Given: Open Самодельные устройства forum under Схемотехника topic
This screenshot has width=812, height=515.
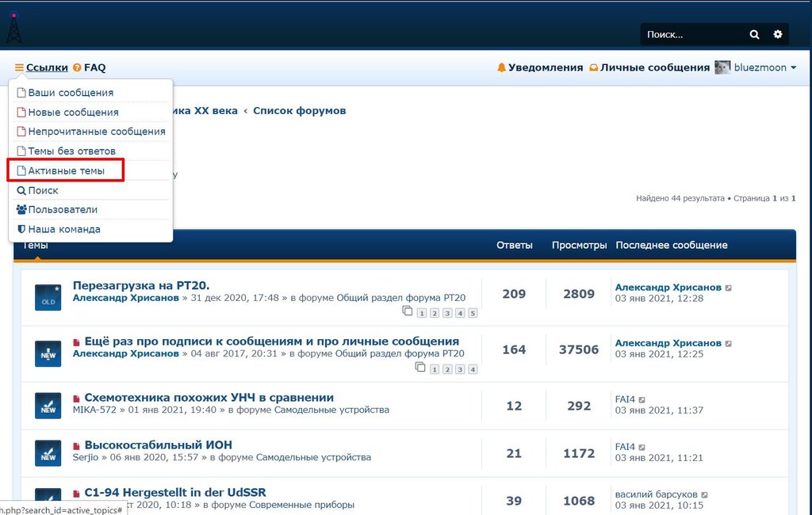Looking at the screenshot, I should pos(331,410).
